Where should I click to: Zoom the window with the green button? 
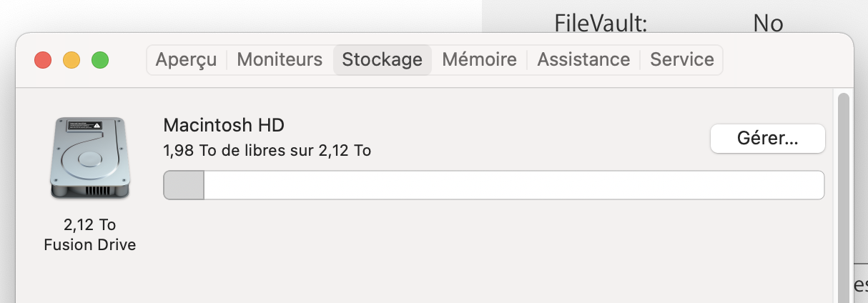pyautogui.click(x=100, y=60)
